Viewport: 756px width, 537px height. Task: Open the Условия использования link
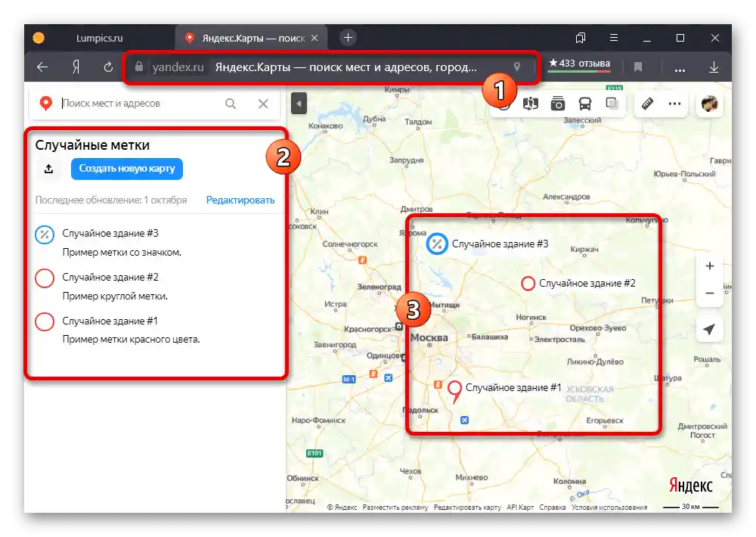click(x=609, y=508)
